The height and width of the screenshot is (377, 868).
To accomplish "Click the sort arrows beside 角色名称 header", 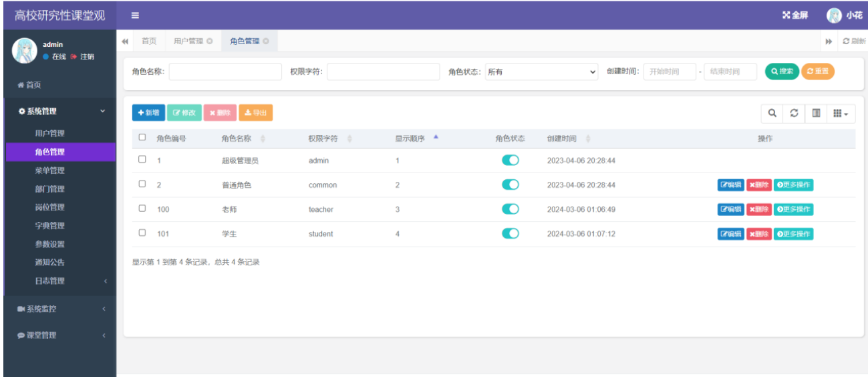I will (263, 139).
